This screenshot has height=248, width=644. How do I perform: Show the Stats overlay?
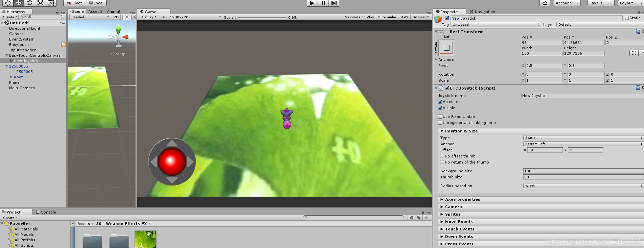[404, 17]
